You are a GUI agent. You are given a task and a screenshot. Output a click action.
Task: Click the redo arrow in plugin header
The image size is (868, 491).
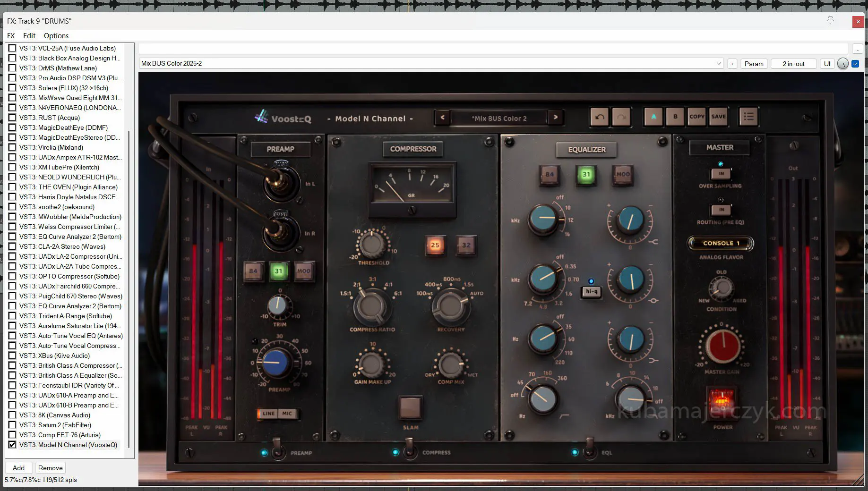tap(621, 117)
